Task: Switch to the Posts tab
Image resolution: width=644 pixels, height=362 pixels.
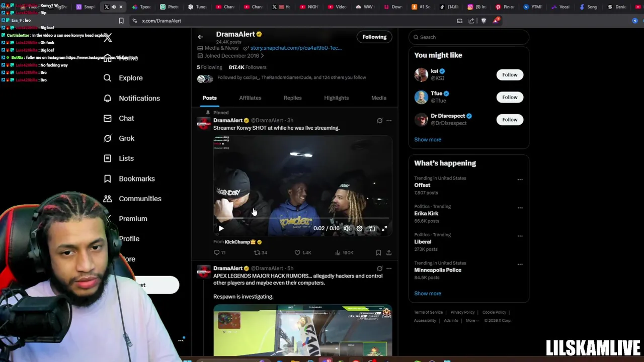Action: click(x=209, y=98)
